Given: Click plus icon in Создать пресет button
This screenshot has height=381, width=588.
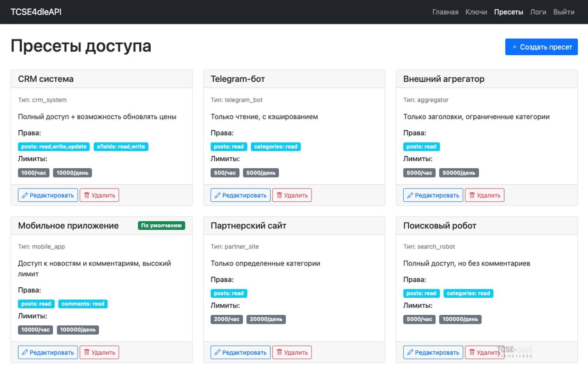Looking at the screenshot, I should pyautogui.click(x=514, y=47).
